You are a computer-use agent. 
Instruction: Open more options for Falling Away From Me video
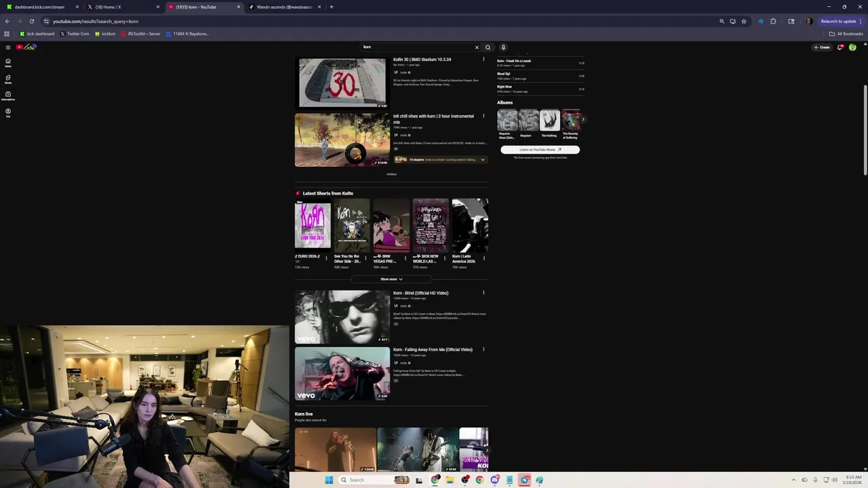pos(484,350)
